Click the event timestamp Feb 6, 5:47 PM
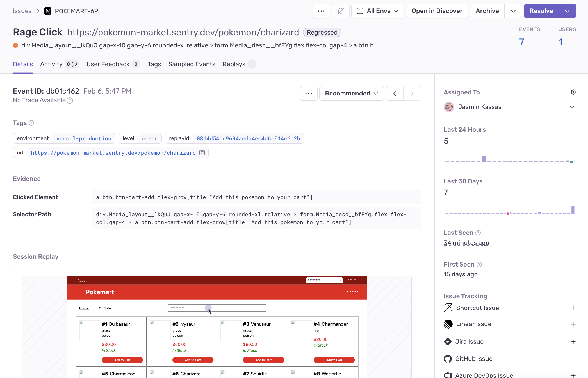Image resolution: width=588 pixels, height=378 pixels. click(x=107, y=91)
